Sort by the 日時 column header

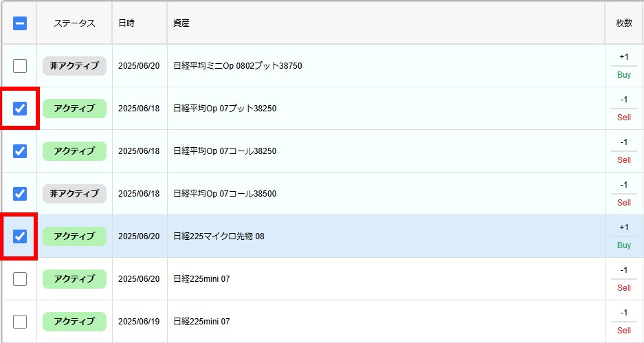click(126, 23)
